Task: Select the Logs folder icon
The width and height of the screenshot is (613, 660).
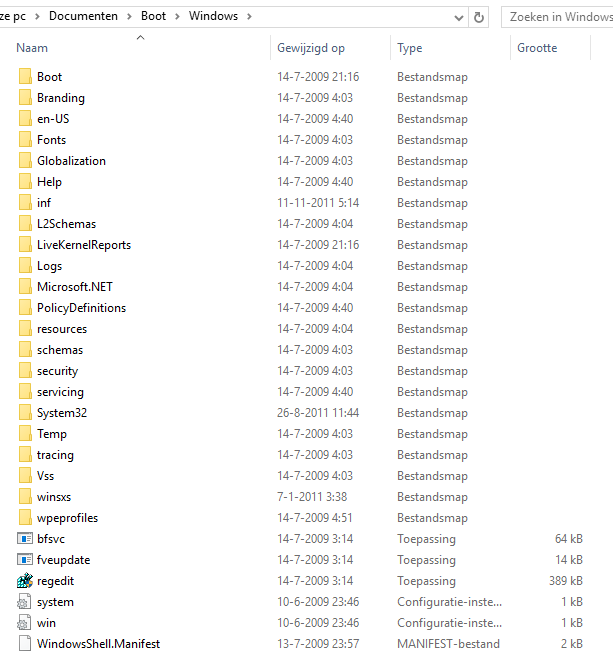Action: [x=25, y=266]
